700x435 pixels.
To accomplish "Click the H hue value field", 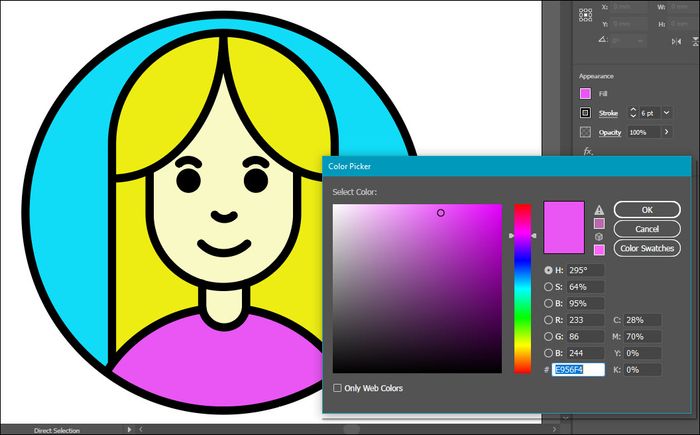I will tap(585, 270).
